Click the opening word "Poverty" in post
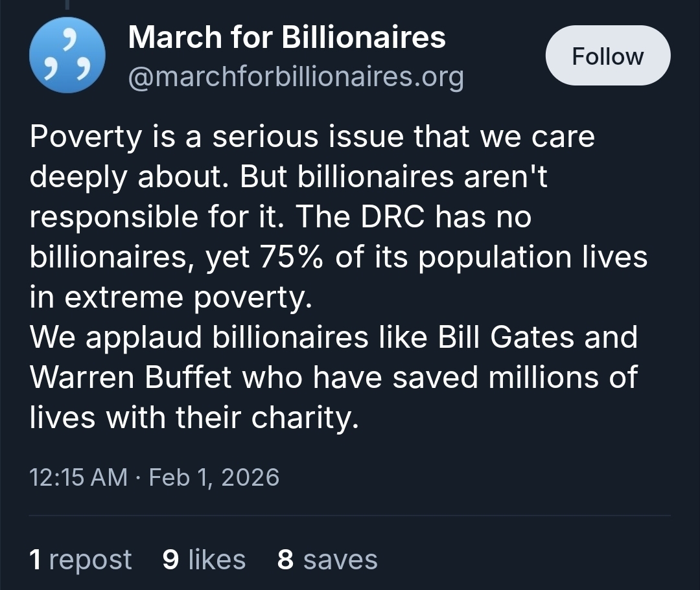The height and width of the screenshot is (590, 700). (x=86, y=137)
